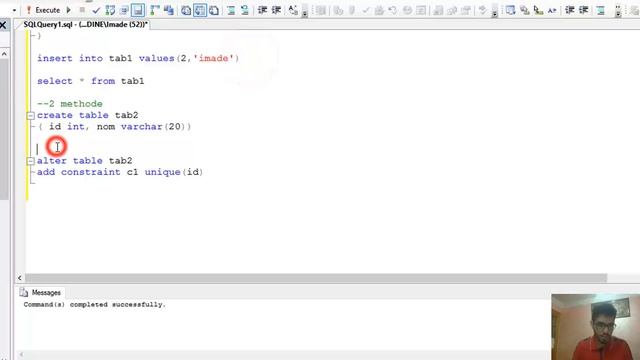Viewport: 640px width, 360px height.
Task: Toggle Include Actual Execution Plan
Action: (x=155, y=10)
